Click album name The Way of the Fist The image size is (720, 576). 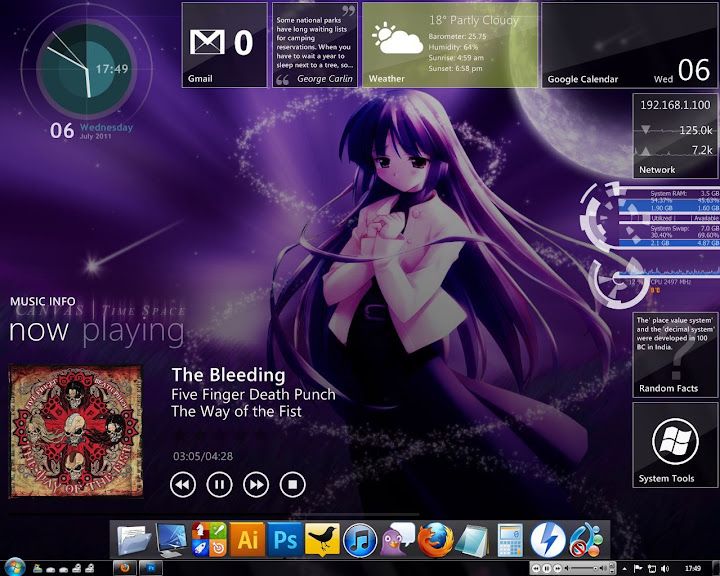(236, 412)
